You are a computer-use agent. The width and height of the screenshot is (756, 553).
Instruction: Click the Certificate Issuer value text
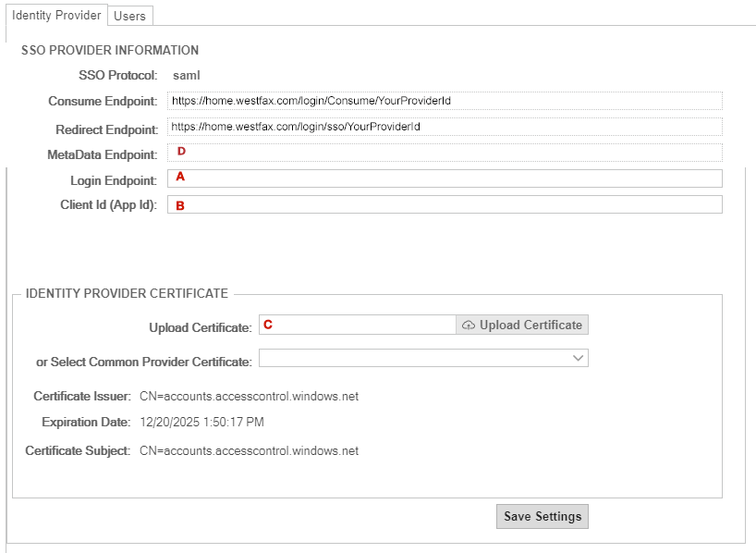coord(249,397)
